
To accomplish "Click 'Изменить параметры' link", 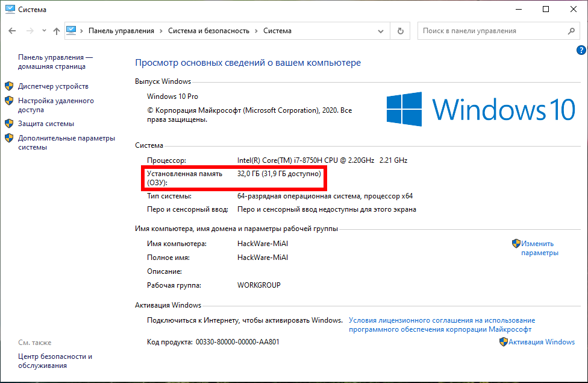I will [540, 248].
